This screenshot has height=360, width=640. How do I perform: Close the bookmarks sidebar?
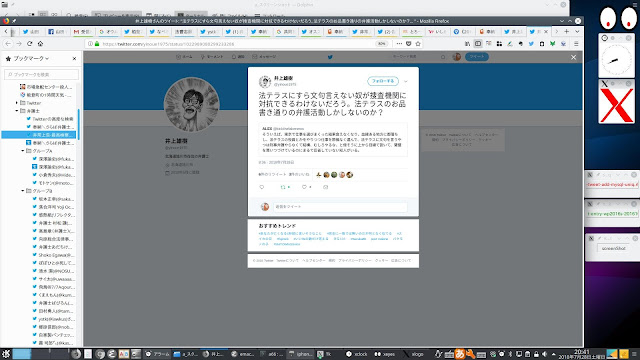[74, 58]
